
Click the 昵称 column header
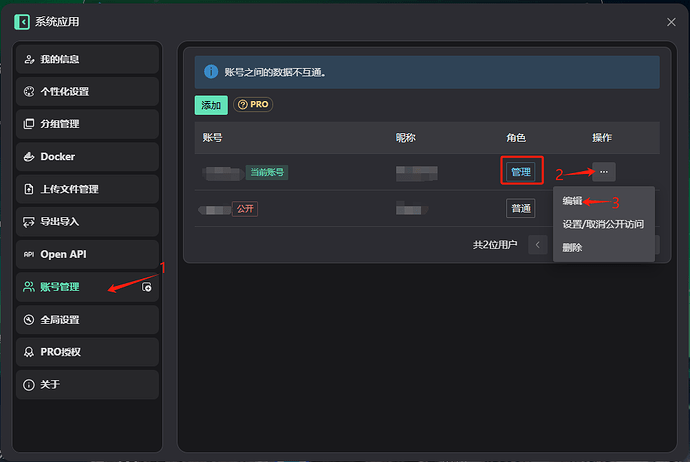pyautogui.click(x=405, y=138)
